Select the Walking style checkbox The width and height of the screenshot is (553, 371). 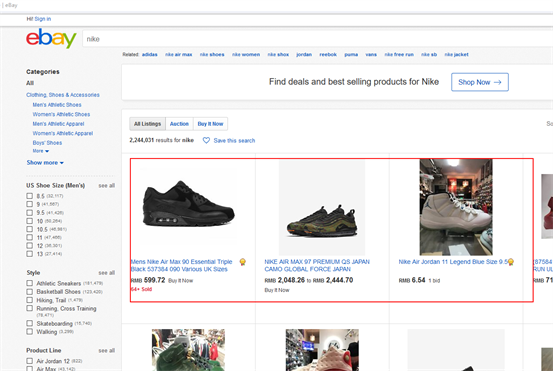click(x=30, y=332)
